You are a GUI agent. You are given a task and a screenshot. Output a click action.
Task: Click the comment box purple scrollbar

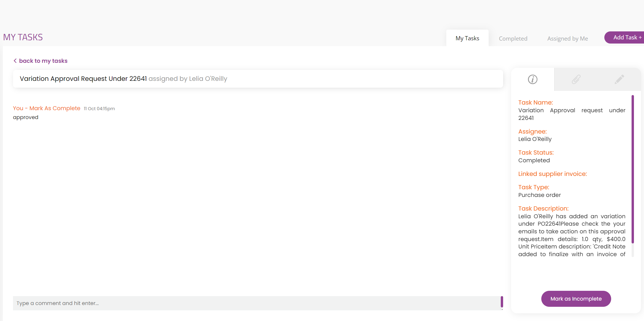[502, 301]
